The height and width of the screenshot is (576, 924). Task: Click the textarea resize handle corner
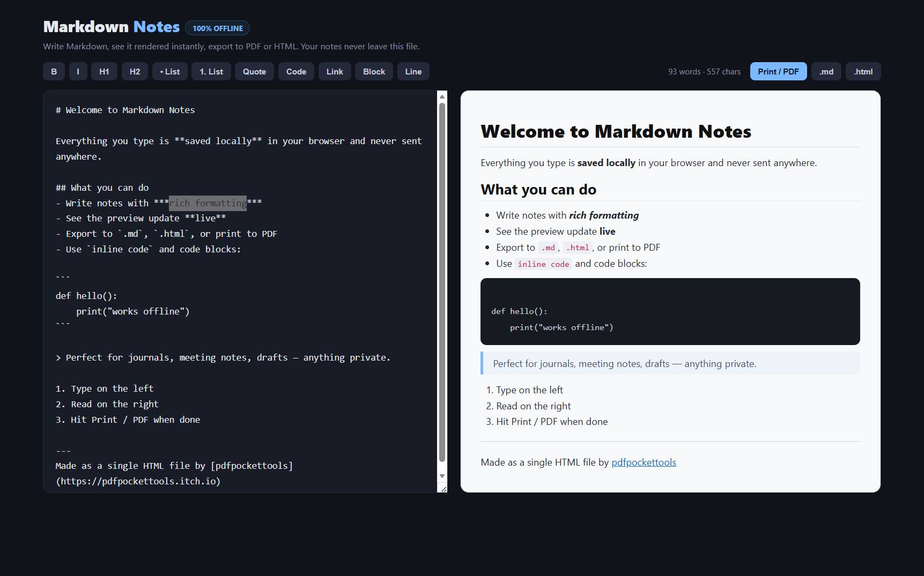pos(443,488)
